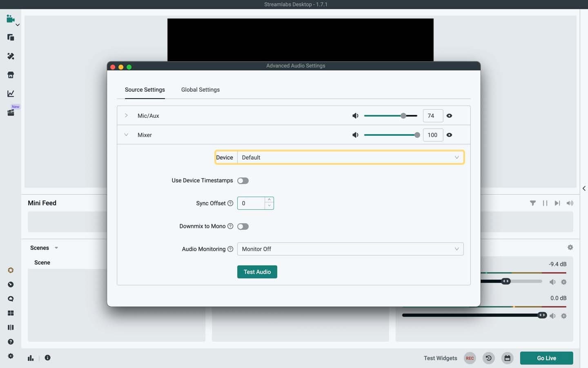Screen dimensions: 588x368
Task: Open the new Highlighter feature
Action: (11, 112)
